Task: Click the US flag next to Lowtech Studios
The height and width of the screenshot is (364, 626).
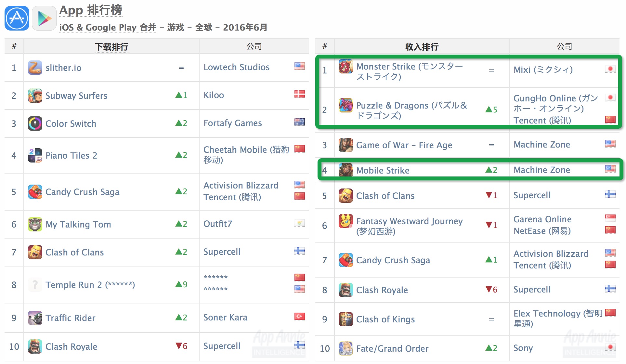Action: click(x=300, y=66)
